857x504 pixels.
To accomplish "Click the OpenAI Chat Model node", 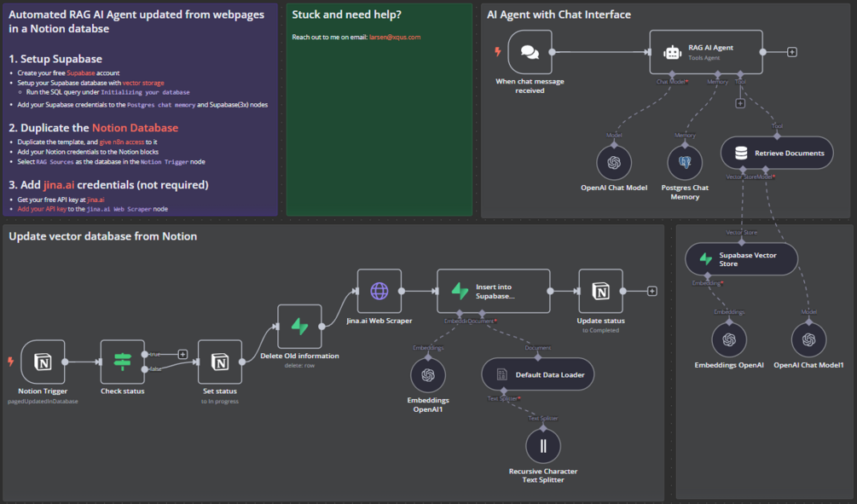I will (x=614, y=162).
